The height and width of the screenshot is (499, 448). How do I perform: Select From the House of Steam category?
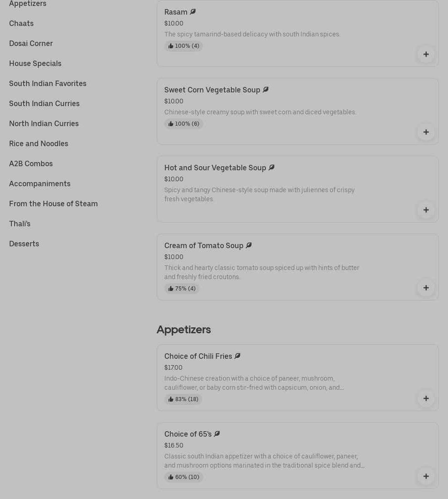point(53,204)
